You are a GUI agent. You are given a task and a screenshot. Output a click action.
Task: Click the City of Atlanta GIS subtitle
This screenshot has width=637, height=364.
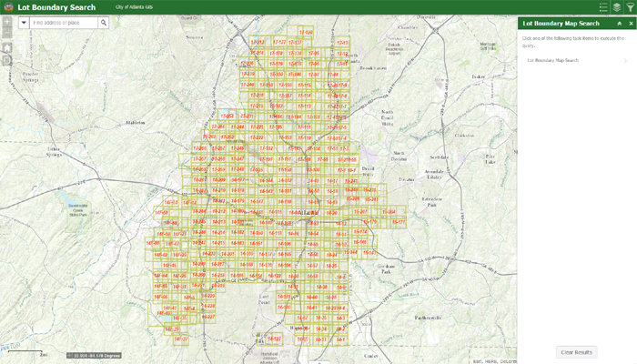[134, 7]
